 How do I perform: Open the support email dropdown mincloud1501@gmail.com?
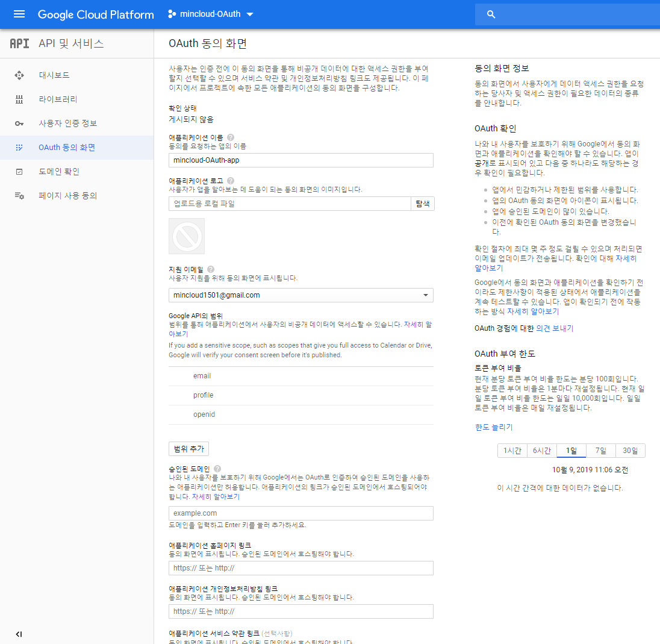click(301, 295)
